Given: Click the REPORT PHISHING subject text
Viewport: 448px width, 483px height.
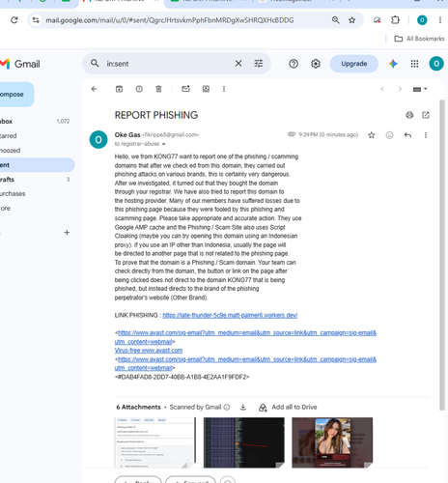Looking at the screenshot, I should pos(156,115).
